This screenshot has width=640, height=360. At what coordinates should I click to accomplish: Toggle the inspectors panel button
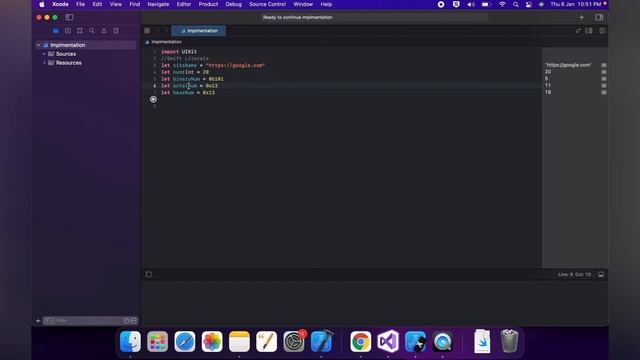pos(599,17)
